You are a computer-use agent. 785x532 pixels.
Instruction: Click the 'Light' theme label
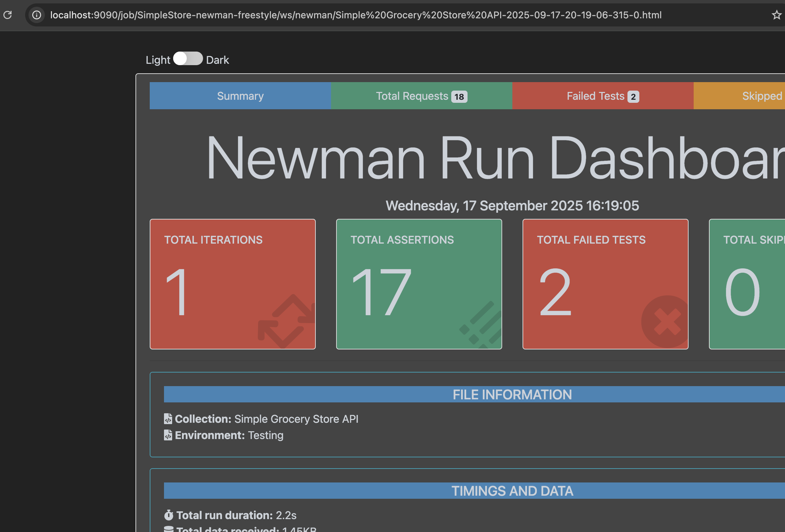[158, 60]
